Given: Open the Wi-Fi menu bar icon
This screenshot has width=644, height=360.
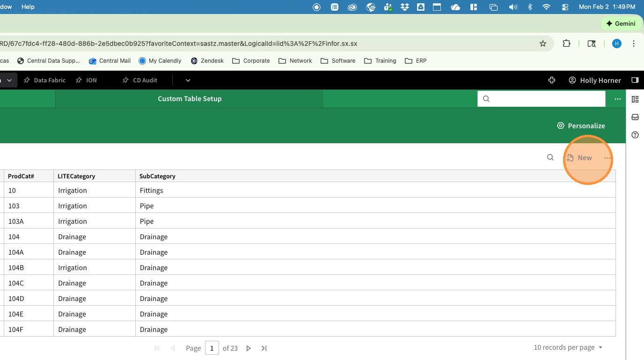Looking at the screenshot, I should coord(546,7).
